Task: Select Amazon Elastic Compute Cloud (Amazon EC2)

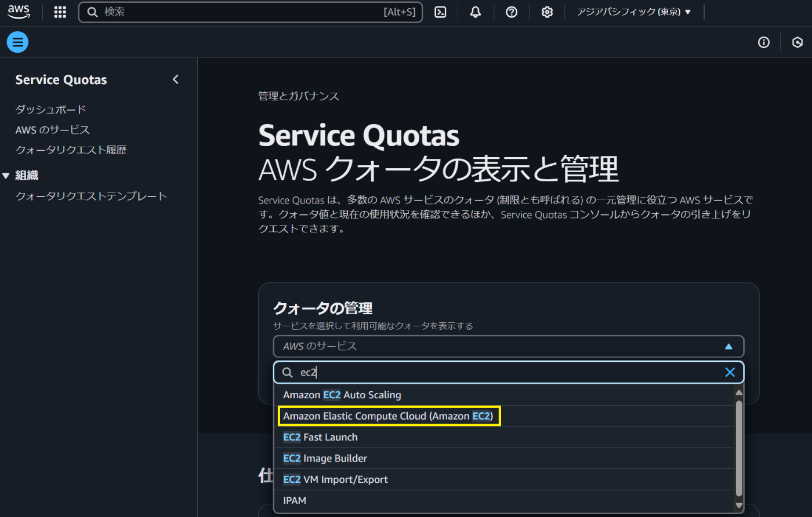Action: tap(504, 416)
